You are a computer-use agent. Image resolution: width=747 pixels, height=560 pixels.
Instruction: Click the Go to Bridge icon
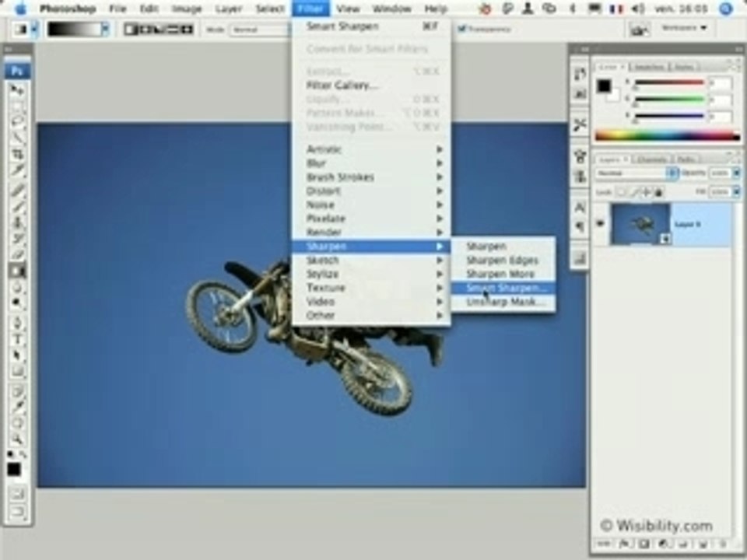click(638, 30)
